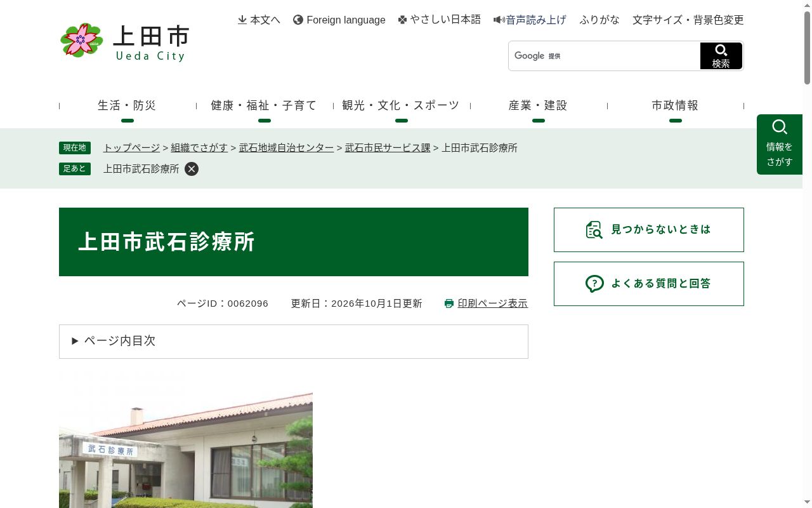The height and width of the screenshot is (508, 812).
Task: Open the 生活・防災 menu
Action: tap(127, 106)
